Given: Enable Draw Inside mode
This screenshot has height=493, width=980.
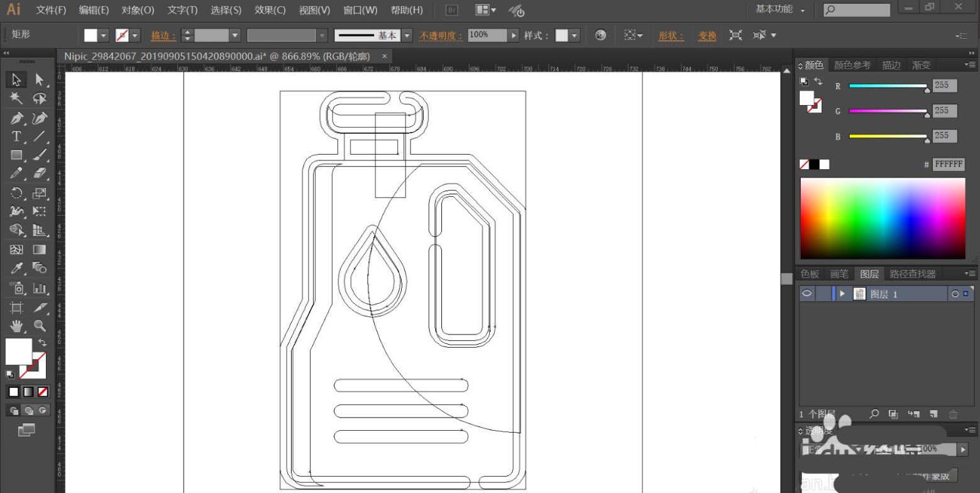Looking at the screenshot, I should click(43, 411).
